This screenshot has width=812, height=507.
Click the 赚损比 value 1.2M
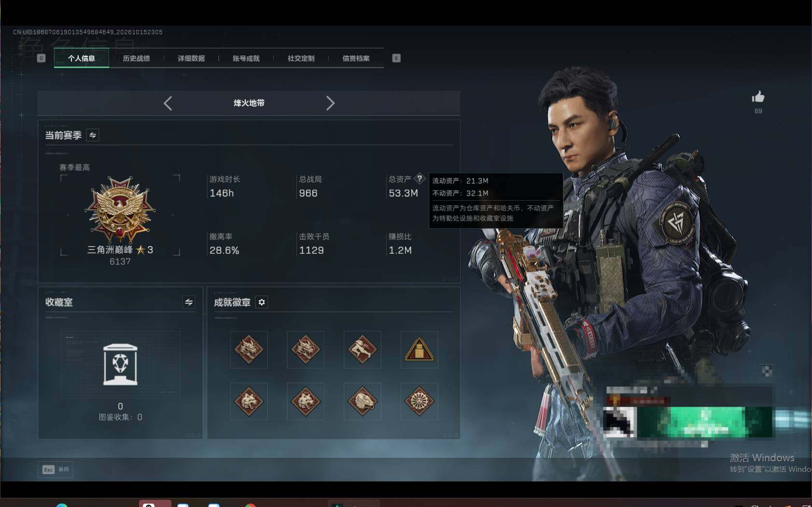400,250
